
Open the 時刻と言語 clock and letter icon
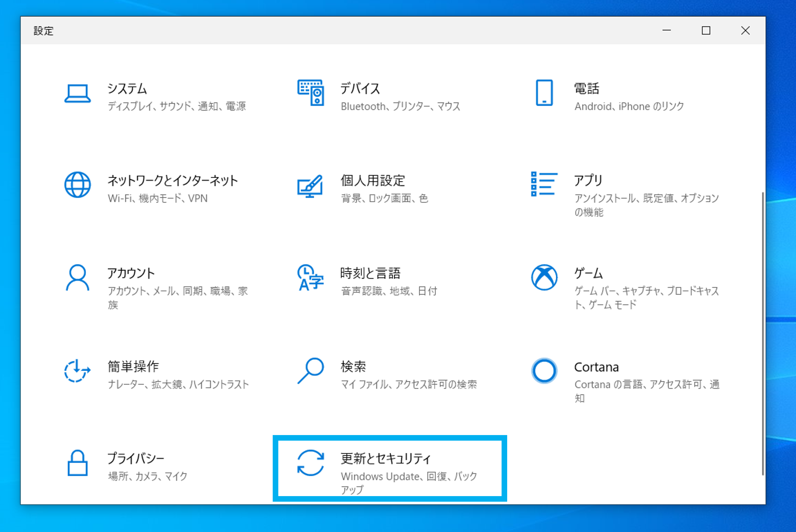pyautogui.click(x=310, y=277)
